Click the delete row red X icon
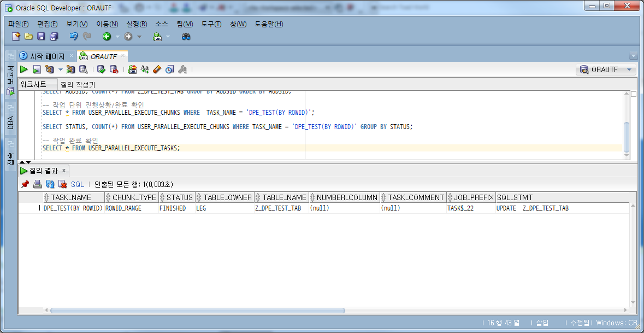This screenshot has width=644, height=333. (62, 184)
